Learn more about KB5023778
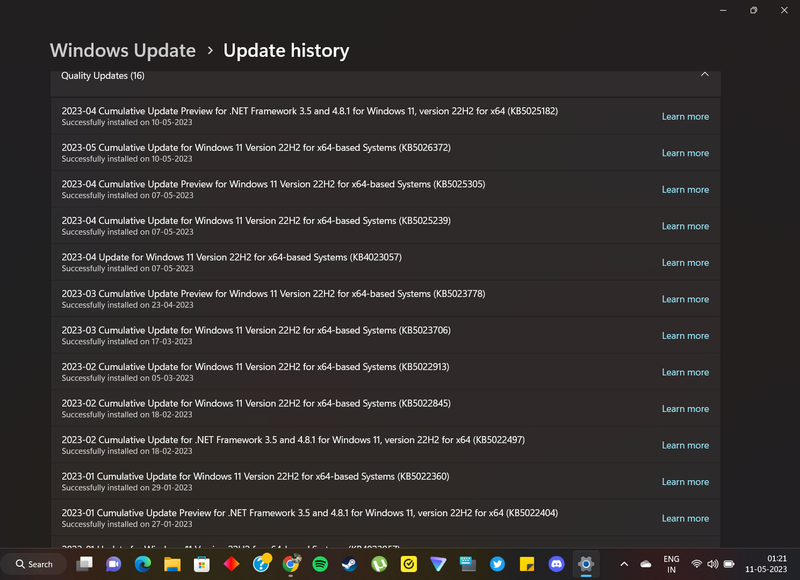The height and width of the screenshot is (580, 800). [685, 299]
